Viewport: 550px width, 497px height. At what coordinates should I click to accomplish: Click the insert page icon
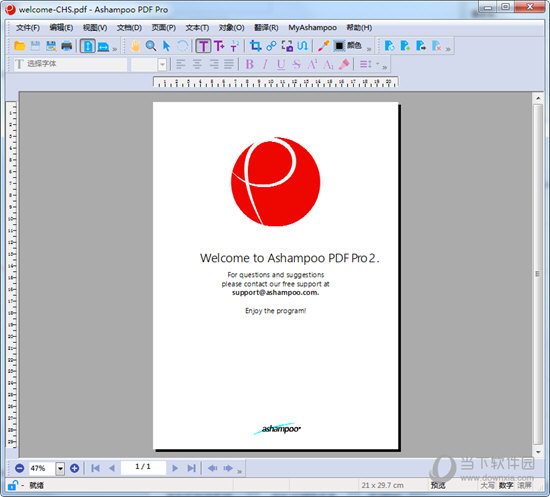pyautogui.click(x=405, y=46)
